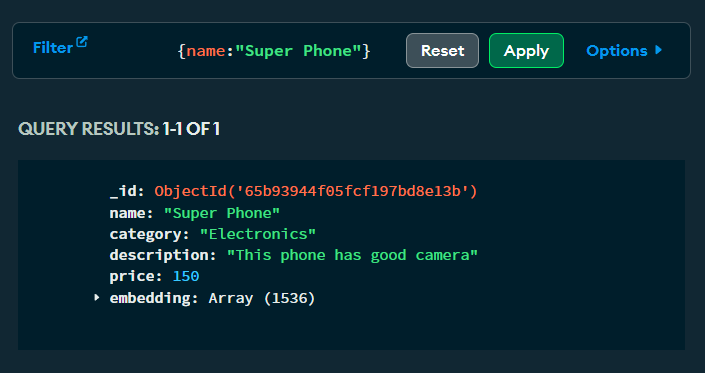The image size is (705, 373).
Task: Select the name value "Super Phone"
Action: (x=222, y=213)
